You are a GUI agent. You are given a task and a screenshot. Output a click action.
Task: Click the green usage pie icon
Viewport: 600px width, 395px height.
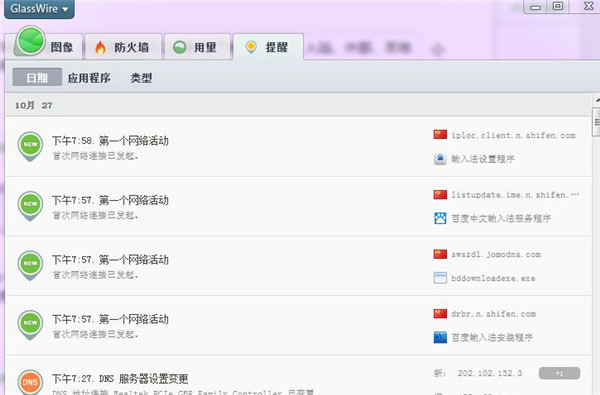coord(179,47)
